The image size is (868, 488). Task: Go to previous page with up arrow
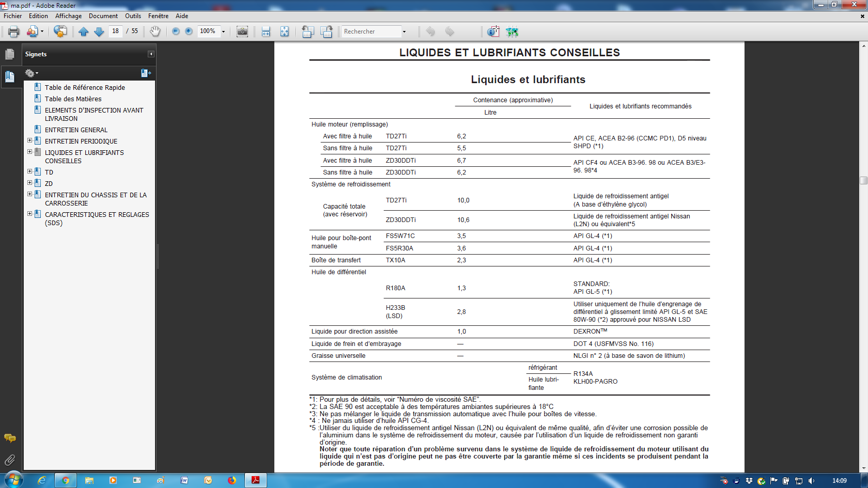coord(84,32)
